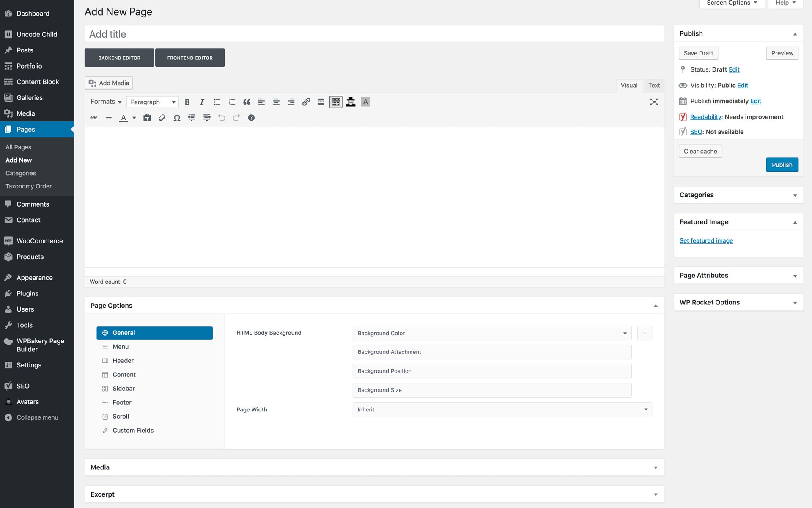Click the Add title input field
Screen dimensions: 812x508
[374, 34]
